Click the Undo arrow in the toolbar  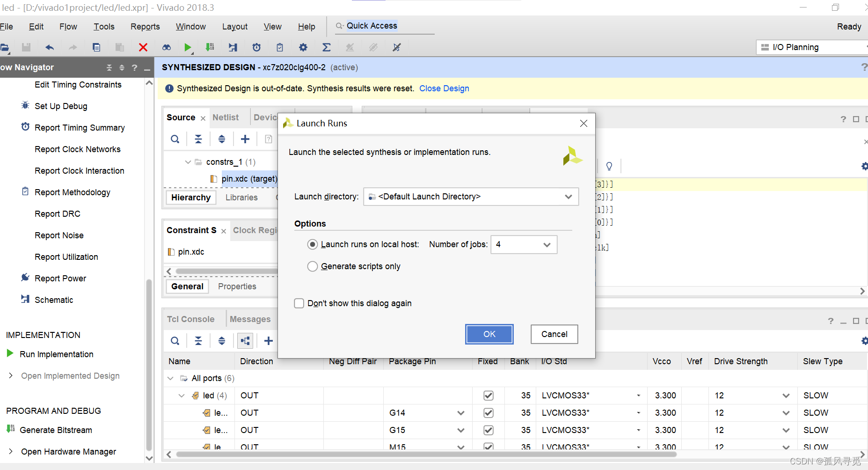coord(50,47)
